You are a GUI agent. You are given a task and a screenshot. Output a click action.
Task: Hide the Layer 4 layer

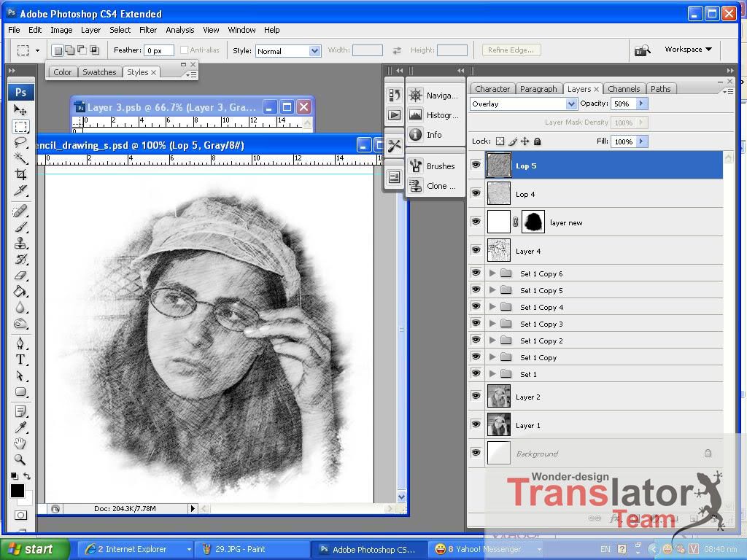pyautogui.click(x=476, y=251)
